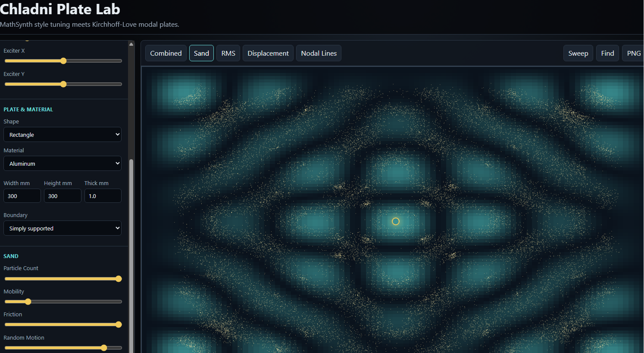Click the Chladni Plate Lab title

point(60,9)
